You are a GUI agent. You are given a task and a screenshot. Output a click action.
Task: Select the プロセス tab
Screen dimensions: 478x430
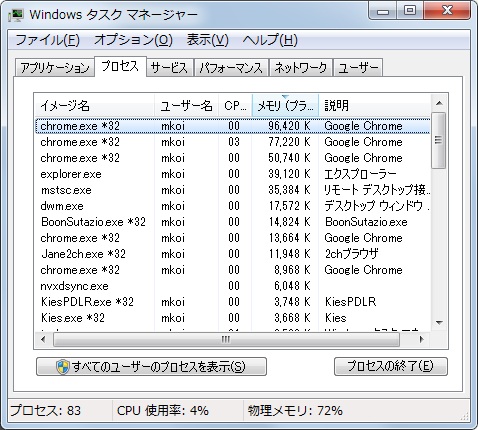point(120,66)
